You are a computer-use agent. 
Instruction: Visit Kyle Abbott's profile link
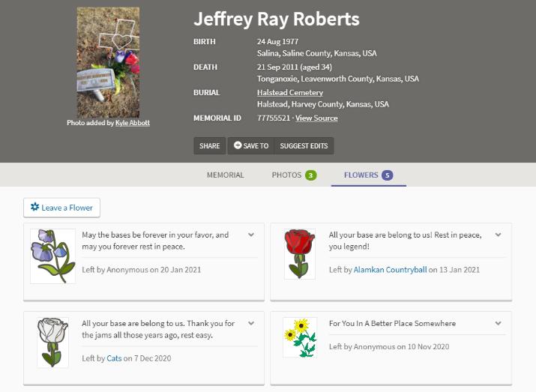pyautogui.click(x=133, y=123)
